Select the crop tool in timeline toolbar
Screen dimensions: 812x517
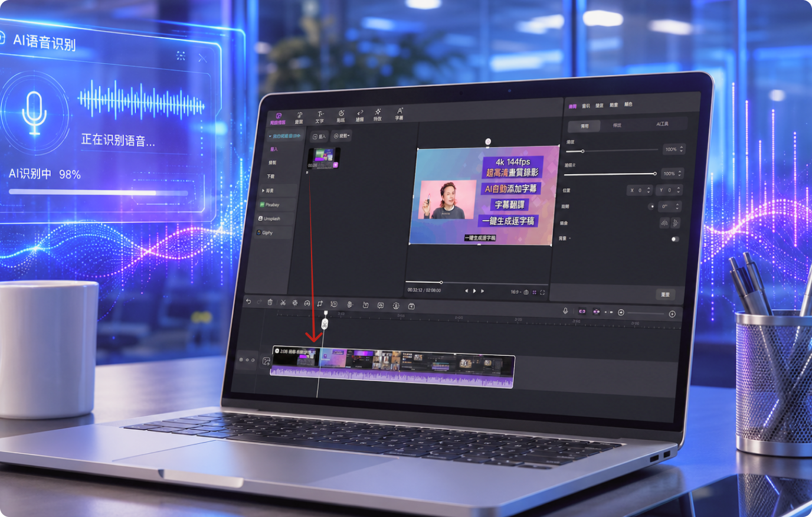coord(320,303)
